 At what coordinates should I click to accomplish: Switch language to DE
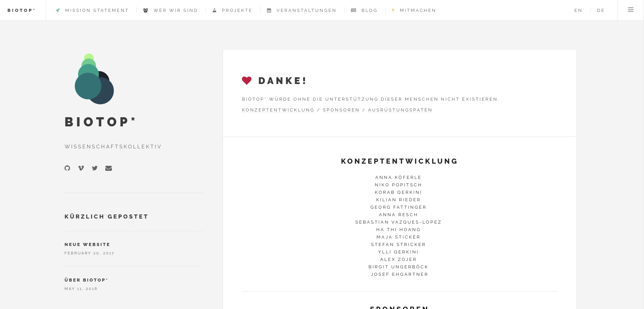point(601,11)
